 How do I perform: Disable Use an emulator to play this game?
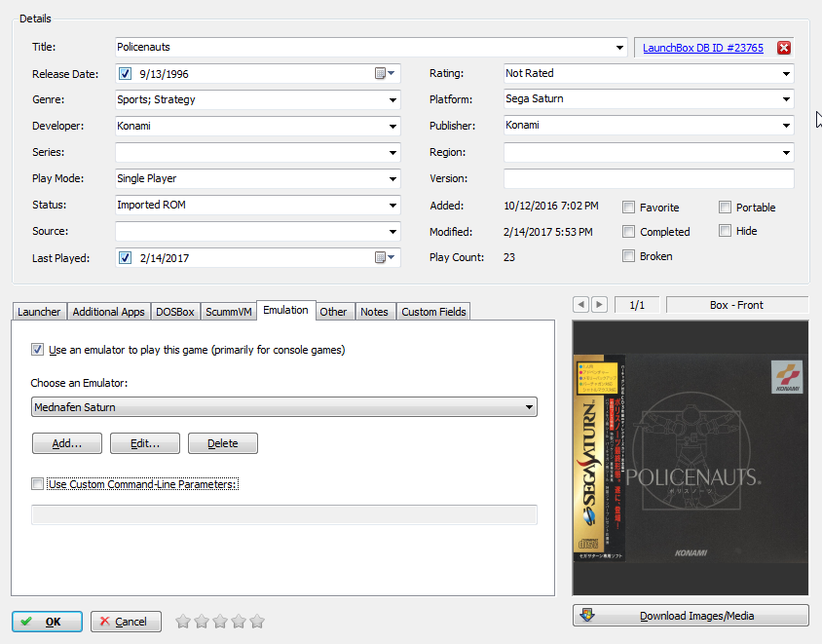[x=37, y=349]
